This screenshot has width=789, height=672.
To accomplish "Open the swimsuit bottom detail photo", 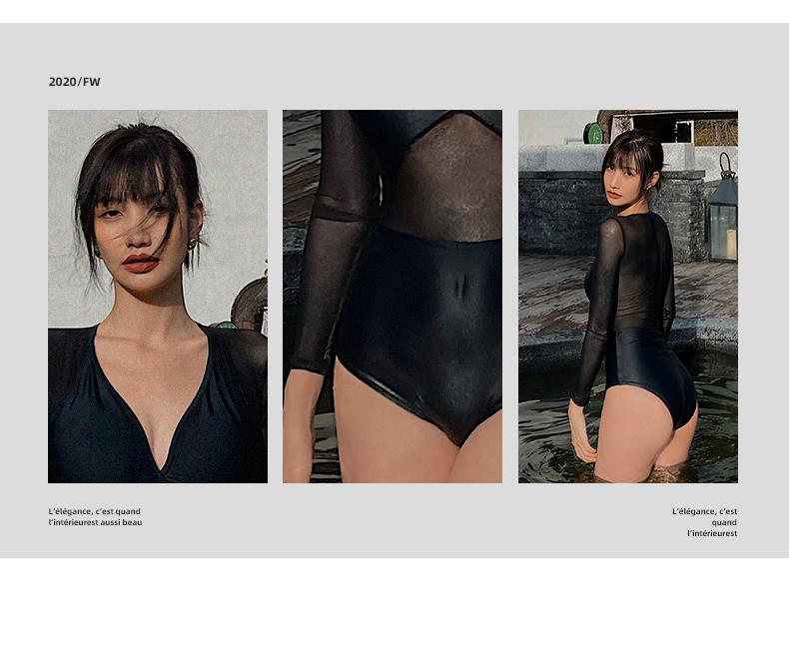I will point(393,297).
